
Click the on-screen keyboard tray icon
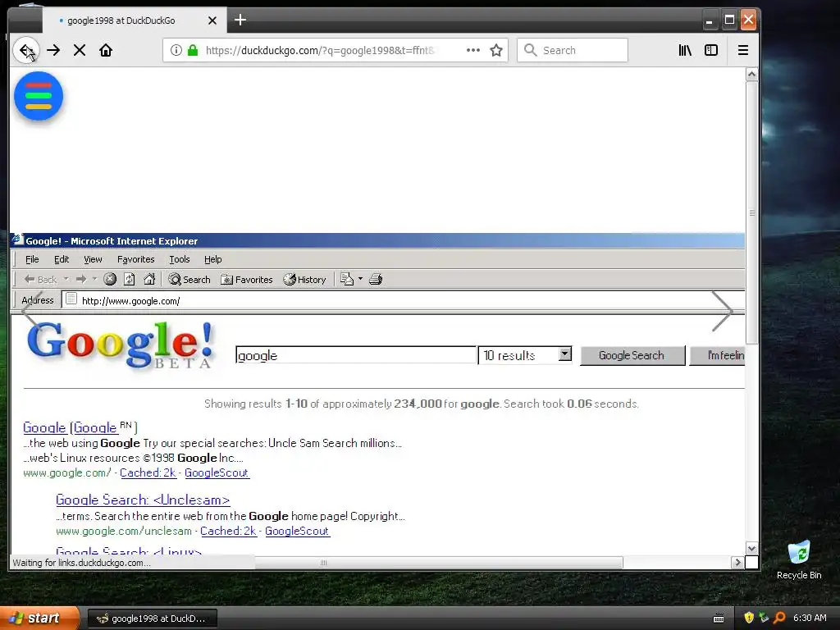coord(719,619)
